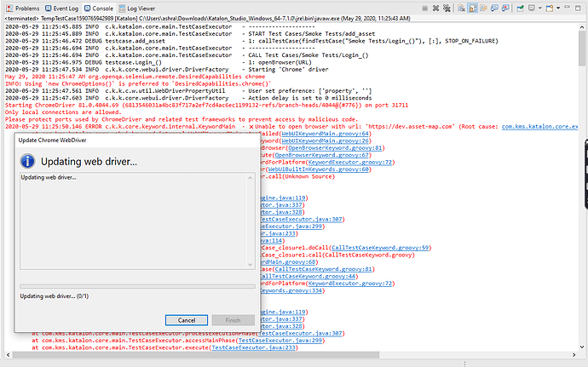This screenshot has width=588, height=367.
Task: Toggle show console on standard out change
Action: (494, 9)
